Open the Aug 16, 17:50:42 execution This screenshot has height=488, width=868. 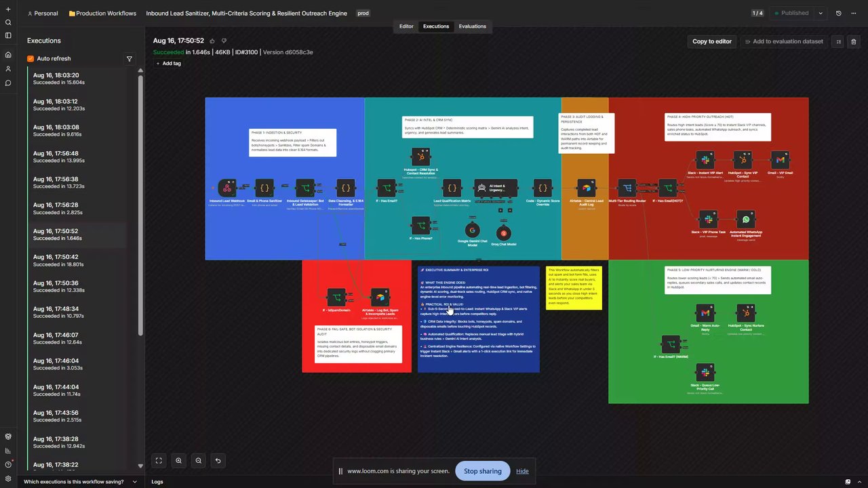(78, 260)
